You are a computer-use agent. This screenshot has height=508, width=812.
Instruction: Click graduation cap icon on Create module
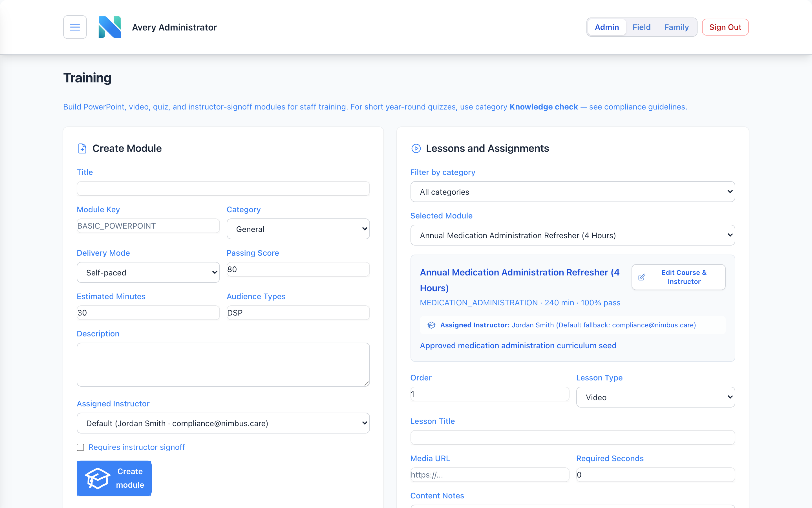[x=97, y=478]
